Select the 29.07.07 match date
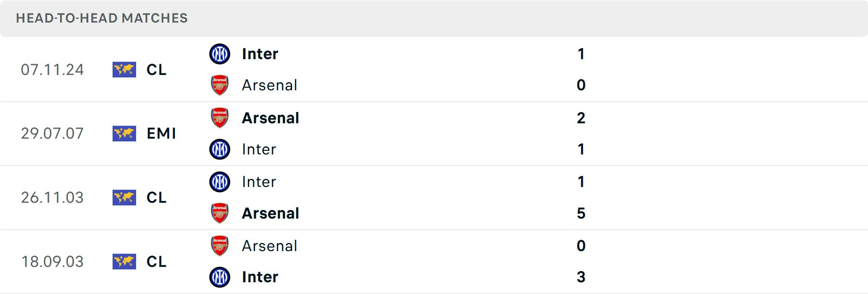The height and width of the screenshot is (294, 868). [x=52, y=134]
